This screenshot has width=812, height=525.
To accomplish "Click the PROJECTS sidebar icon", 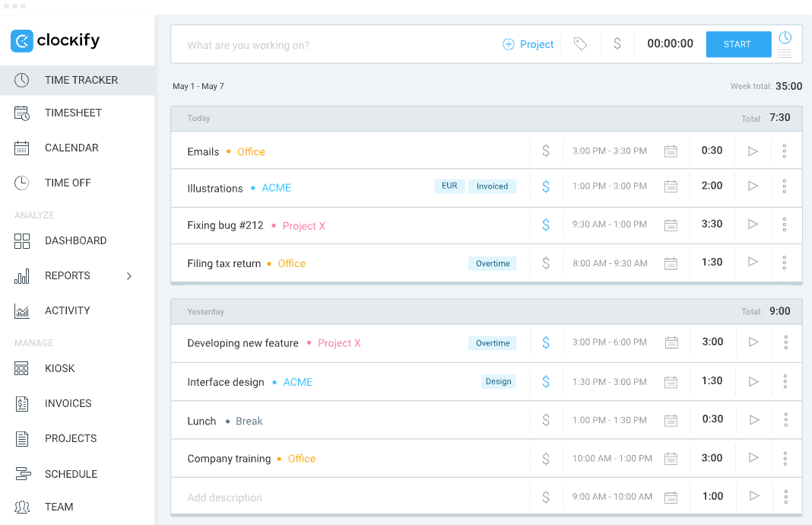I will coord(22,439).
